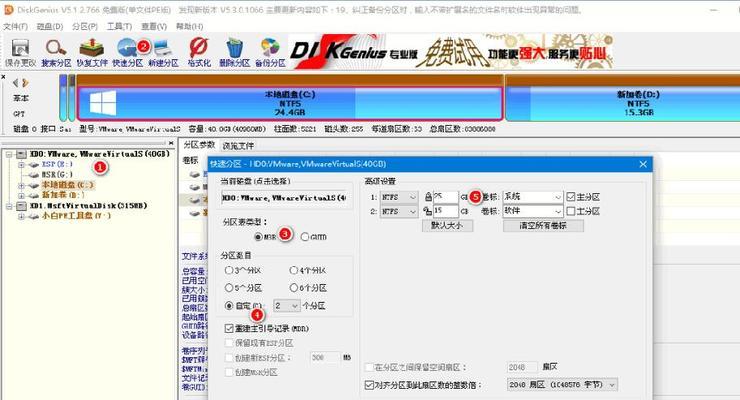
Task: Collapse the HD0 VMware disk tree node
Action: click(8, 154)
